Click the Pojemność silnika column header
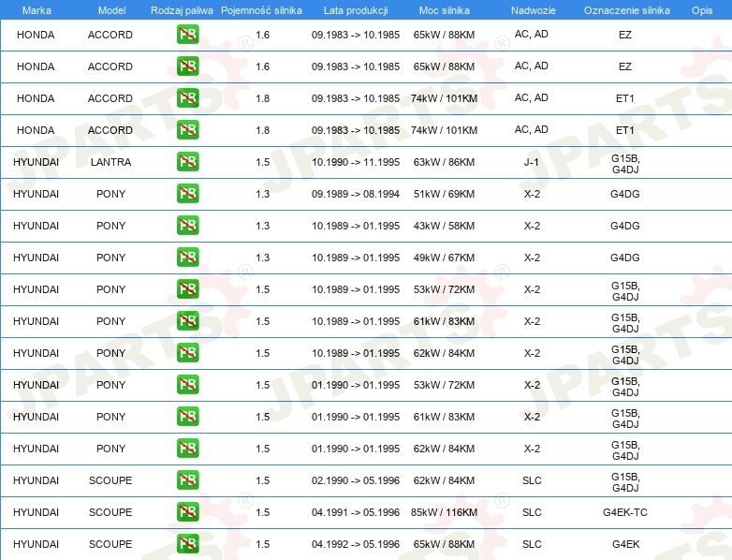This screenshot has width=732, height=560. (261, 10)
